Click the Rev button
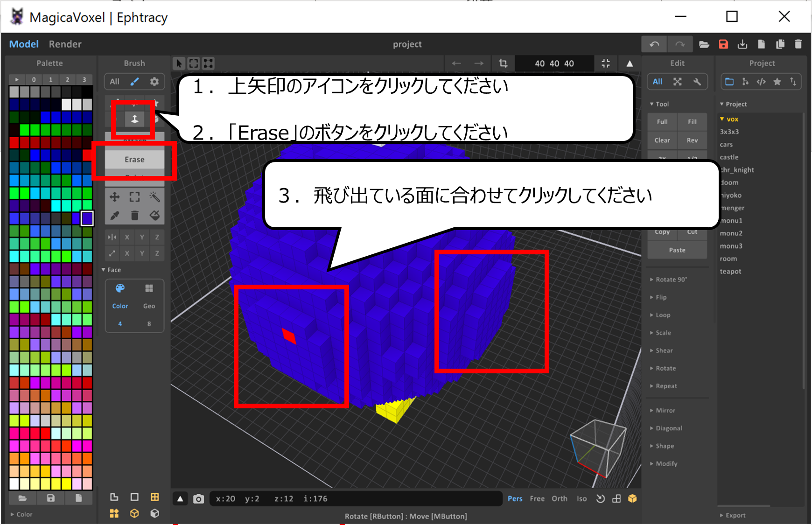This screenshot has height=525, width=812. click(x=692, y=140)
